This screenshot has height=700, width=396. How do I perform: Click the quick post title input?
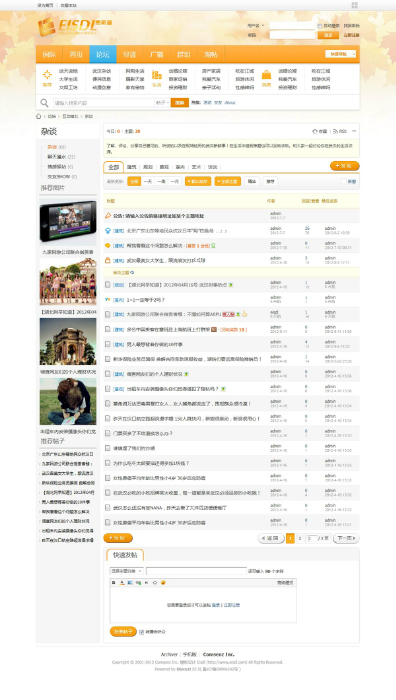(x=196, y=571)
